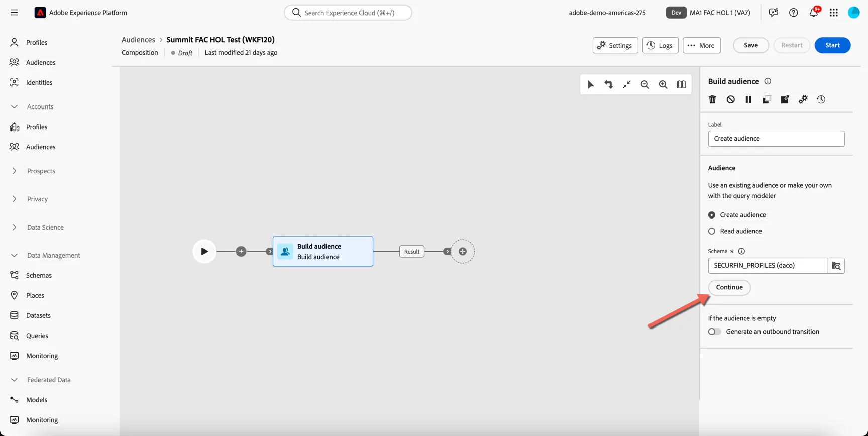Zoom in the canvas
The height and width of the screenshot is (436, 868).
pos(663,85)
